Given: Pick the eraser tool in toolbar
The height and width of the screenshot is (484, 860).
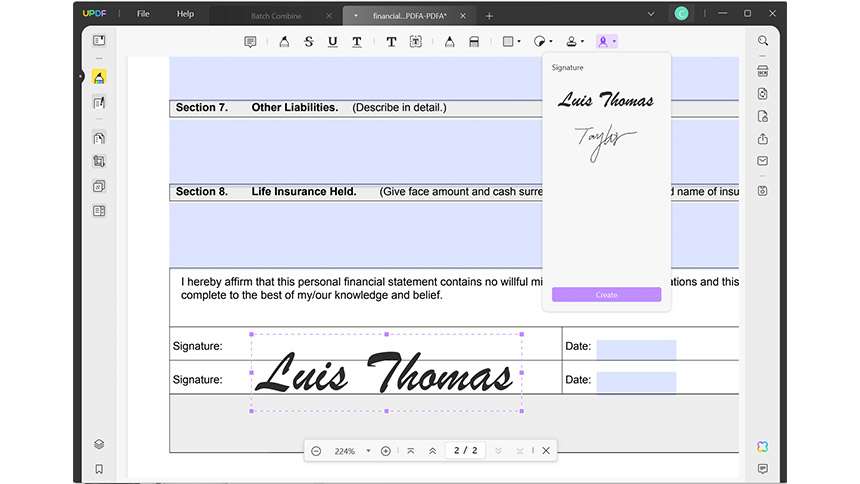Looking at the screenshot, I should tap(474, 42).
